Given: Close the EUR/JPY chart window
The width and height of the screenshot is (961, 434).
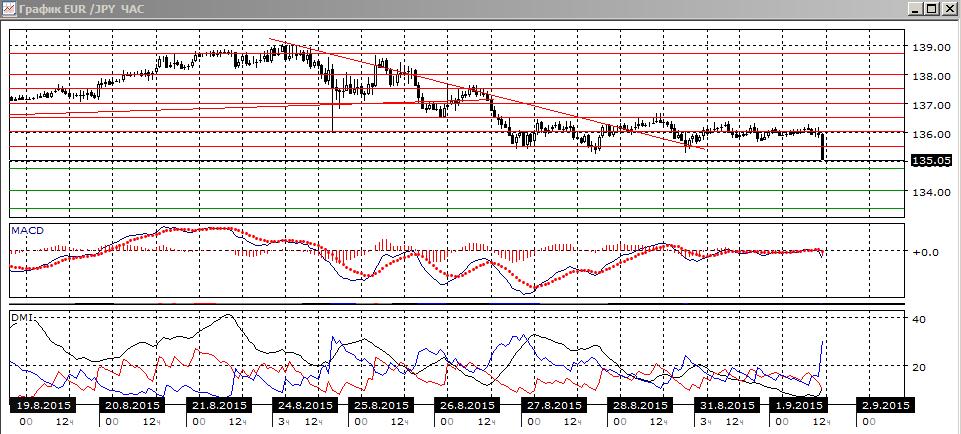Looking at the screenshot, I should pyautogui.click(x=948, y=9).
